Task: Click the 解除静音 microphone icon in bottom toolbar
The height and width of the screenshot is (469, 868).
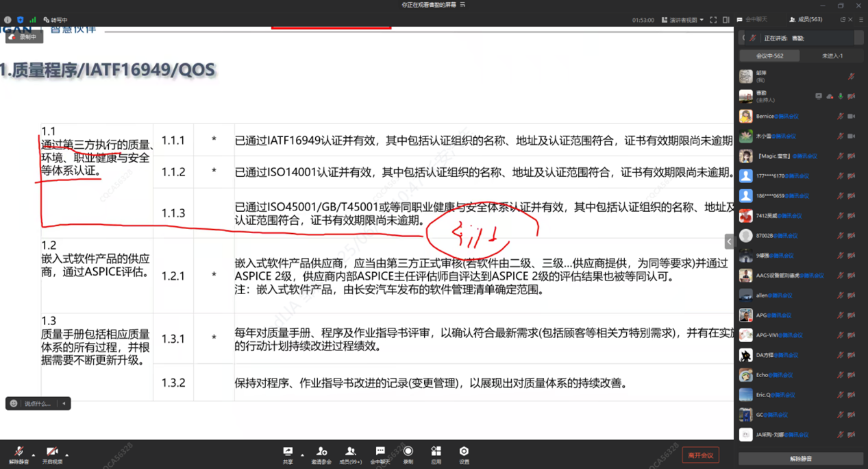Action: (18, 453)
